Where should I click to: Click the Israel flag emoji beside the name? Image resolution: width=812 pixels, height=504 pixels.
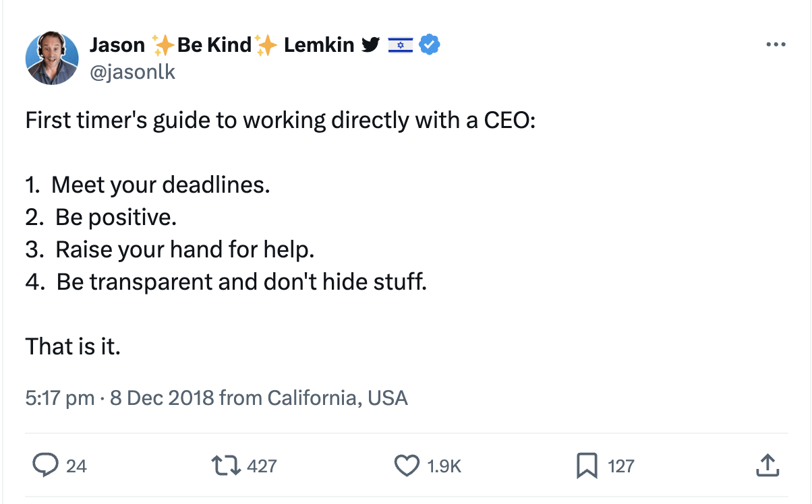[401, 46]
